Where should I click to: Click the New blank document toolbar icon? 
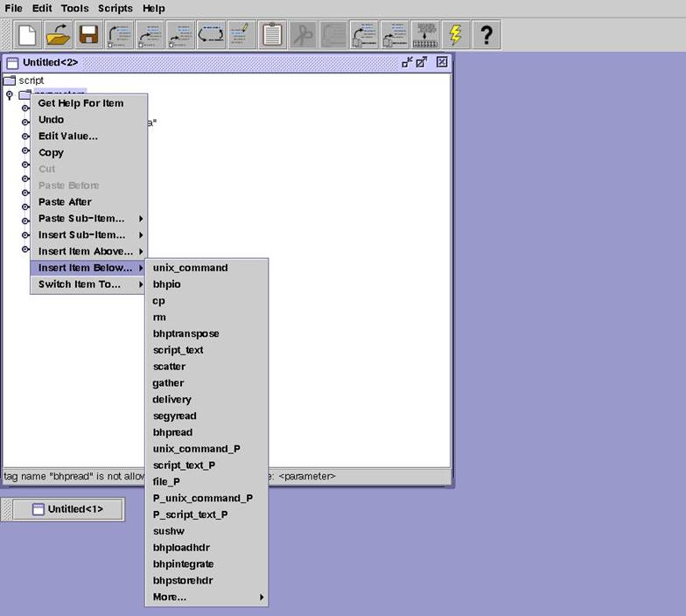point(28,35)
